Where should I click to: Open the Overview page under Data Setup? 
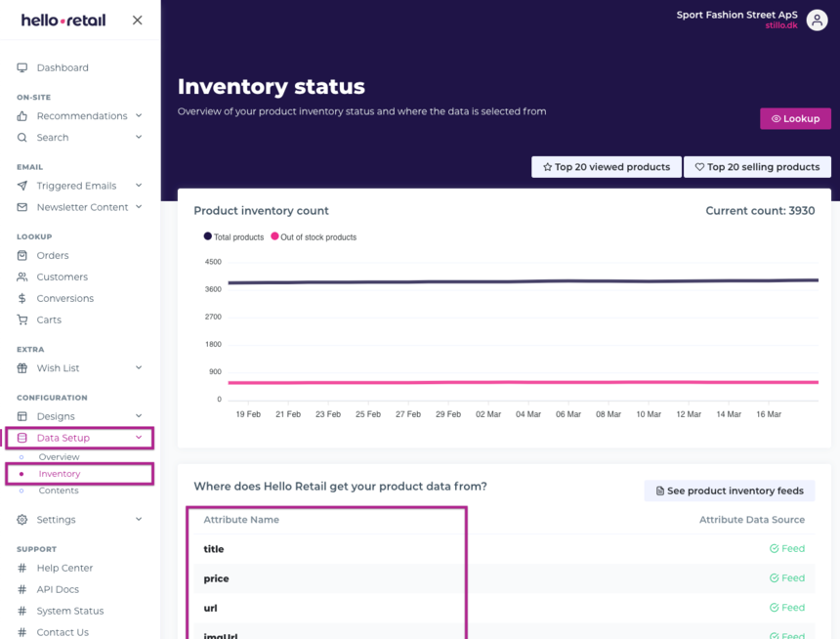(x=59, y=457)
